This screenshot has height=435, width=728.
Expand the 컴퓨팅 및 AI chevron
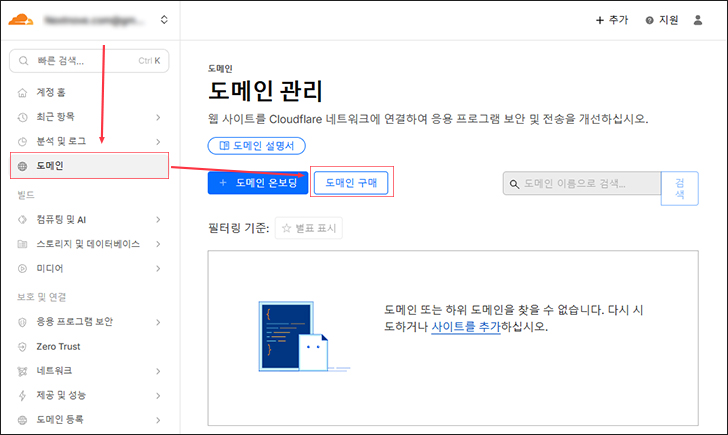click(x=158, y=220)
